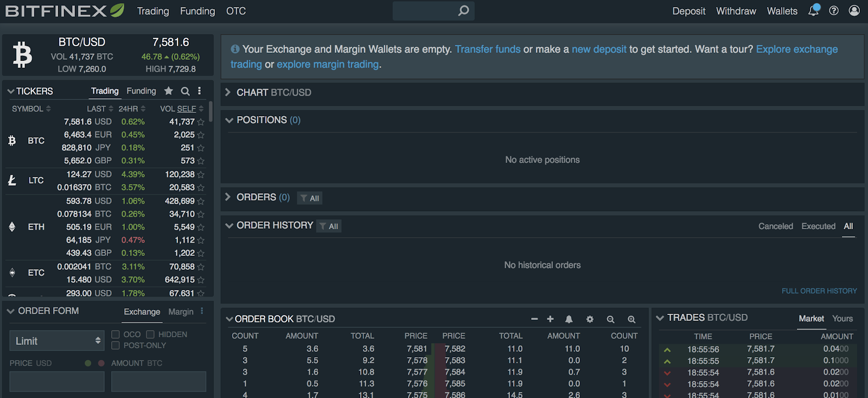The width and height of the screenshot is (868, 398).
Task: Click the Bitcoin icon in tickers list
Action: point(12,141)
